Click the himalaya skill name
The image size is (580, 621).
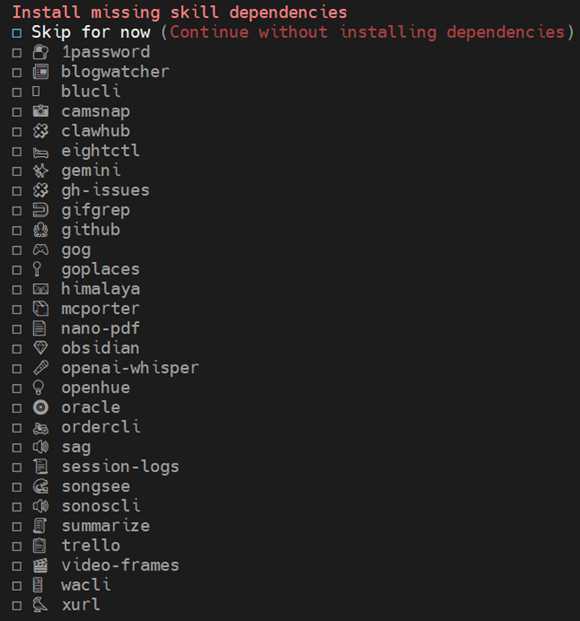point(101,289)
